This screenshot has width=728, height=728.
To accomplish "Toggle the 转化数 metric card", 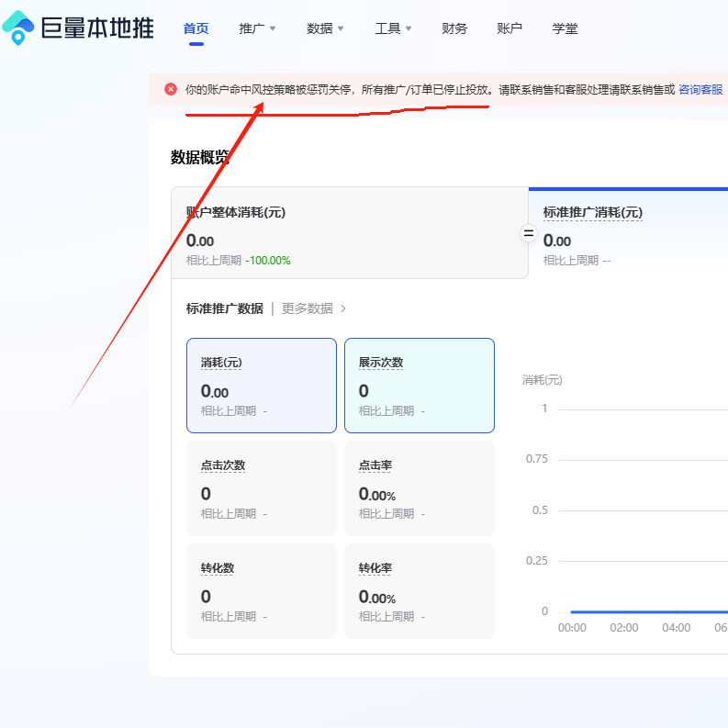I will click(262, 591).
